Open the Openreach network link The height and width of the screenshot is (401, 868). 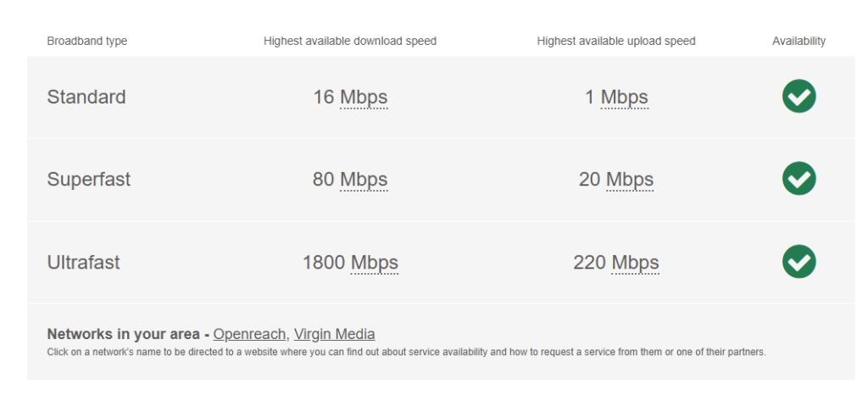point(249,334)
